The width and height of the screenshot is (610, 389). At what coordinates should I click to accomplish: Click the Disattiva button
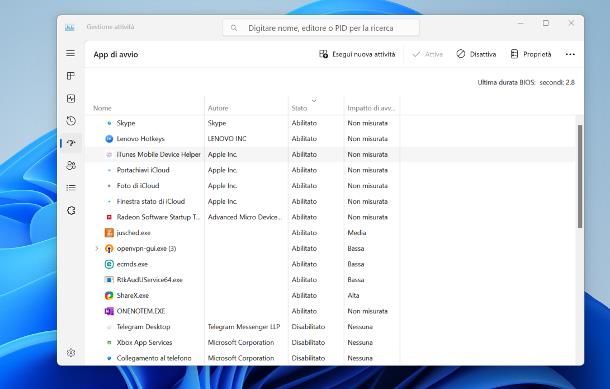point(476,54)
